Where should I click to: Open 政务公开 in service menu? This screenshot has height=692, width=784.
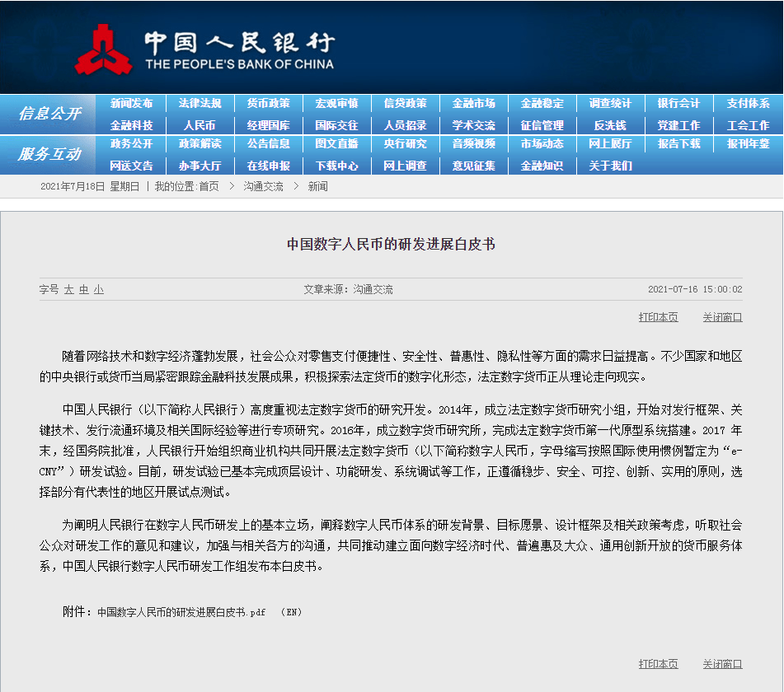(x=131, y=144)
